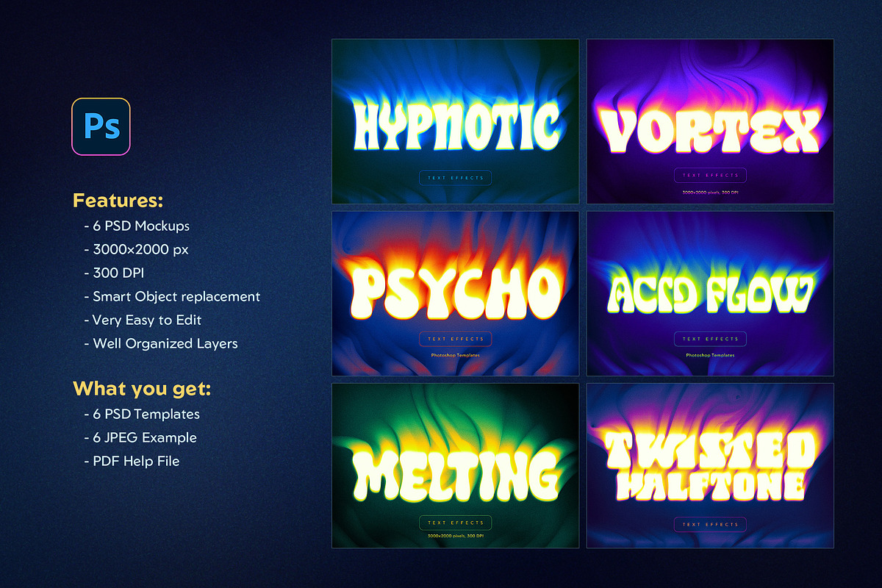
Task: Click TEXT EFFECTS badge on TWISTED HALFTONE card
Action: click(710, 524)
